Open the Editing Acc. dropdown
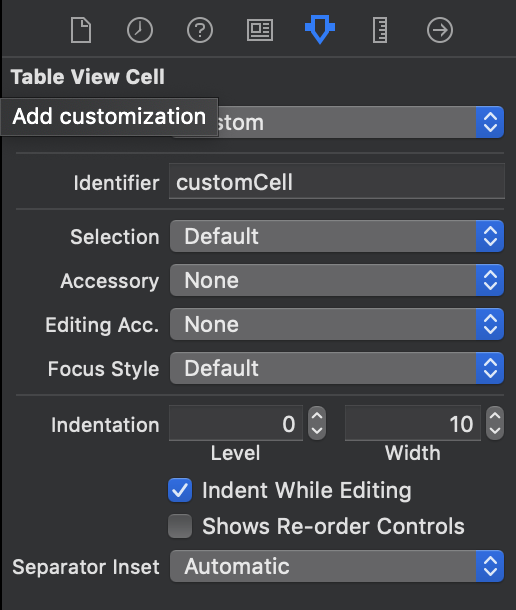Image resolution: width=516 pixels, height=610 pixels. click(337, 324)
